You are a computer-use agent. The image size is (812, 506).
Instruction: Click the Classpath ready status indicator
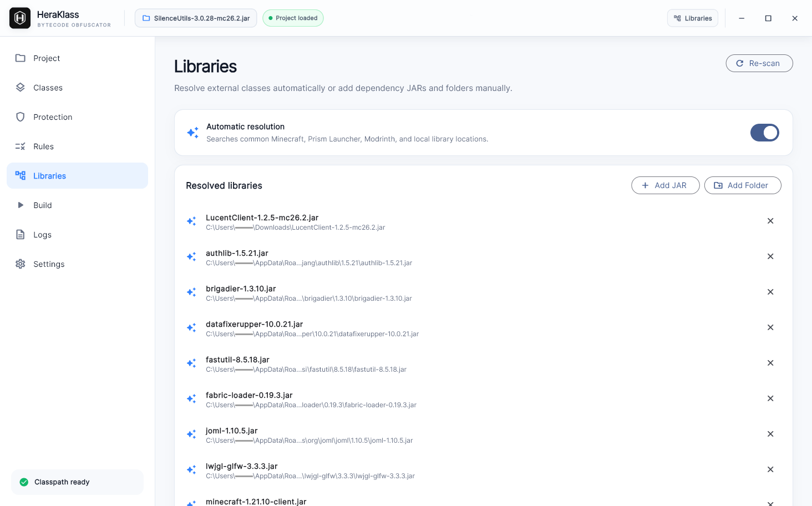coord(77,482)
